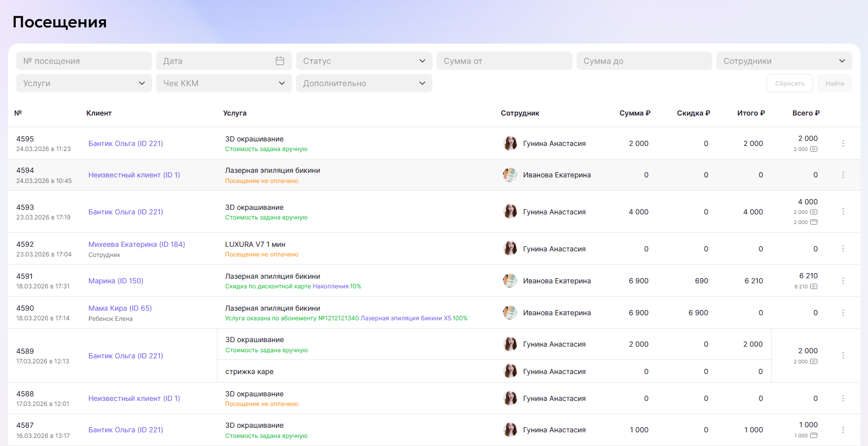The height and width of the screenshot is (446, 868).
Task: Click cash payment icon in visit 4595 row
Action: (814, 149)
